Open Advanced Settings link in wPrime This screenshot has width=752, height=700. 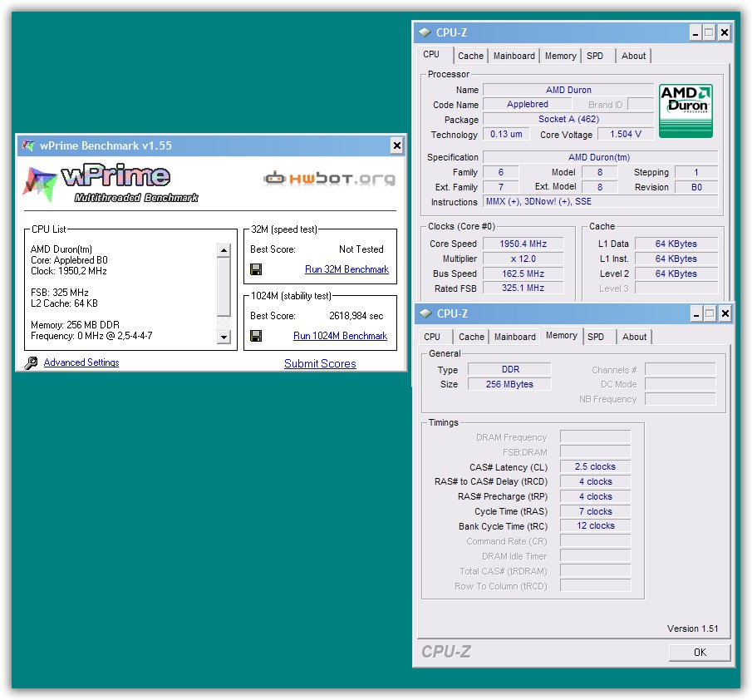[x=81, y=362]
